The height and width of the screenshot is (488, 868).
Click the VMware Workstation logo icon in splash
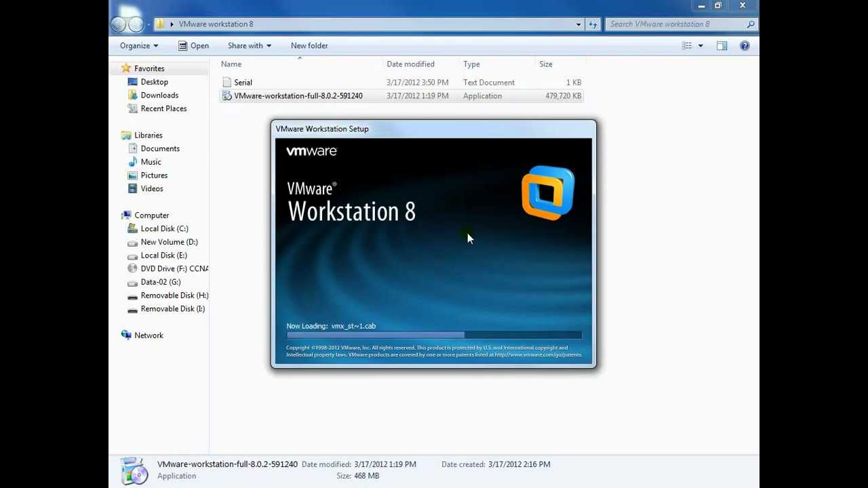point(548,192)
